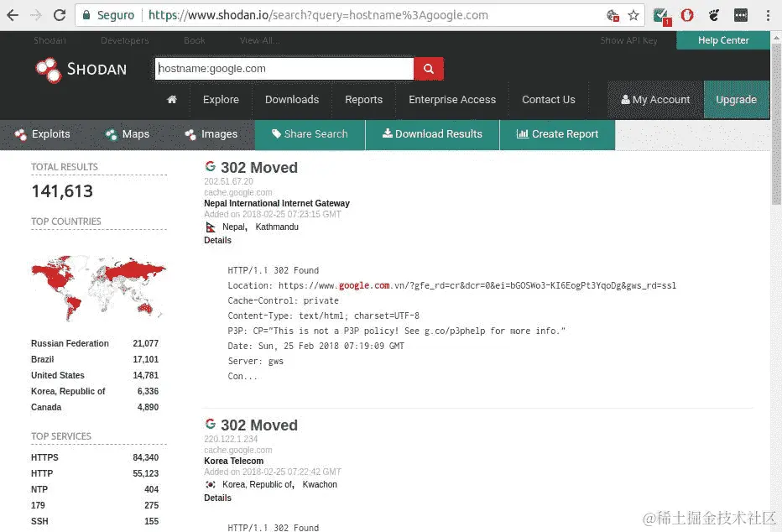782x532 pixels.
Task: Filter by United States country
Action: click(58, 375)
